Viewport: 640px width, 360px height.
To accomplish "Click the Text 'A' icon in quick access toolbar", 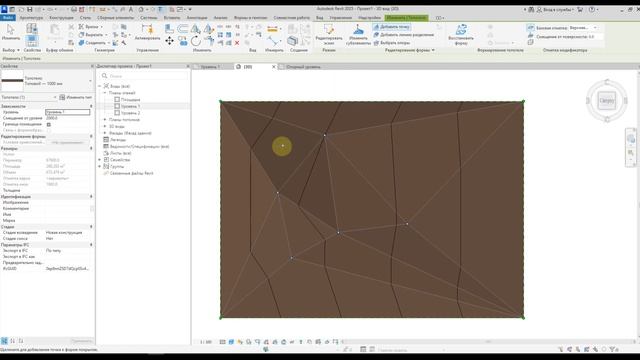I will tap(131, 9).
